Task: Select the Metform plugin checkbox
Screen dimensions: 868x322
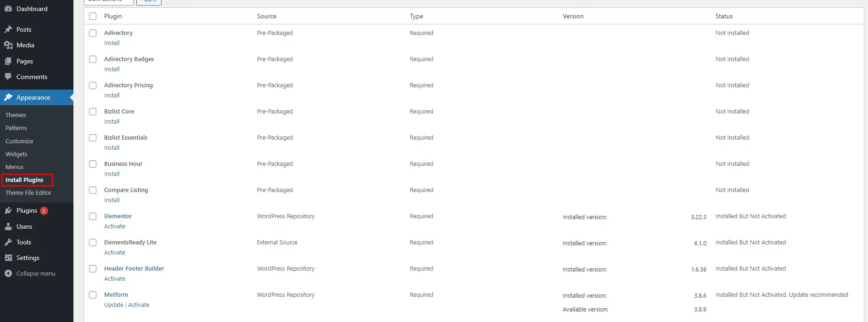Action: tap(93, 295)
